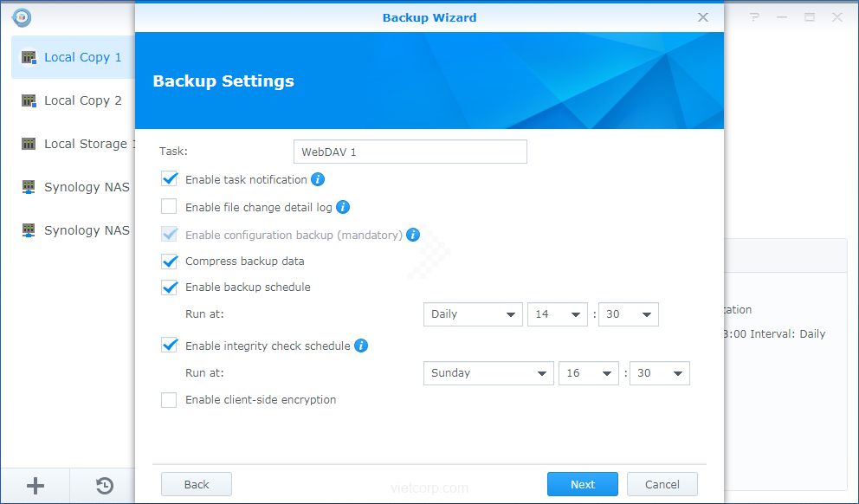This screenshot has width=859, height=504.
Task: Open the restore history clock icon
Action: click(104, 486)
